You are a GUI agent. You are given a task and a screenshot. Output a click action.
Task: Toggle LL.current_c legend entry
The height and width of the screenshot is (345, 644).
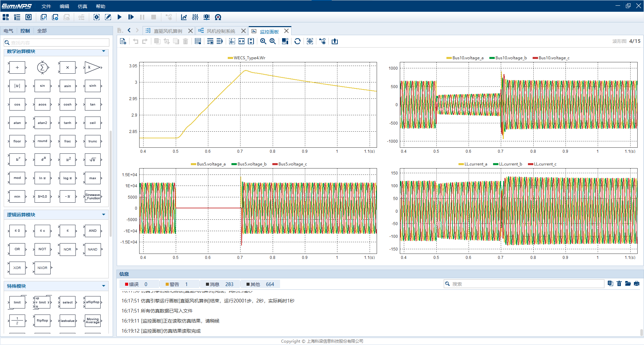542,164
